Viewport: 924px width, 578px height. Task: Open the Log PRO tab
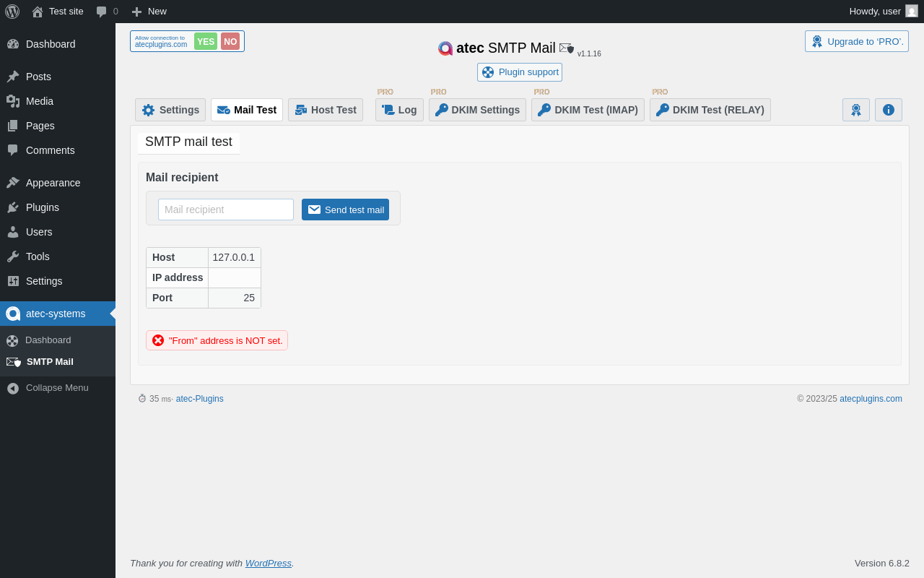[399, 110]
